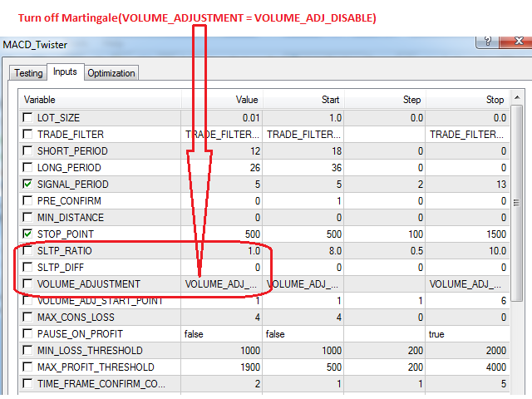Screen dimensions: 532x399
Task: Enable the LOT_SIZE optimization checkbox
Action: pyautogui.click(x=28, y=118)
